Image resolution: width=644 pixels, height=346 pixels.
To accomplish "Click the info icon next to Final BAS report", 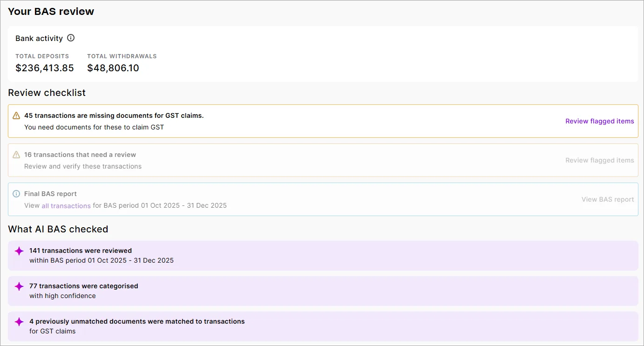I will pyautogui.click(x=16, y=194).
